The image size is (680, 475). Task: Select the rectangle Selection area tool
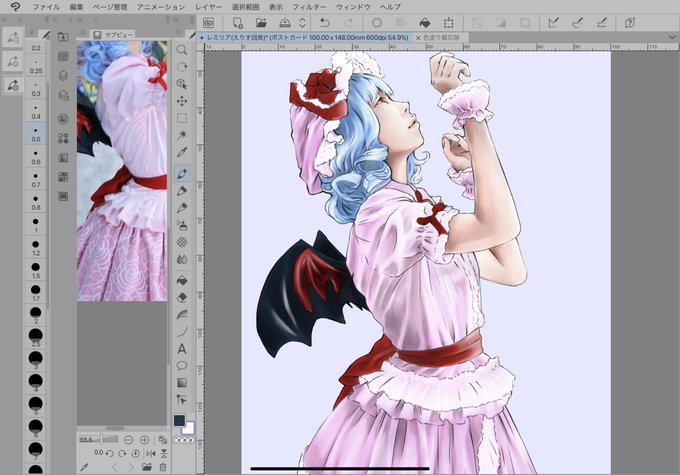(182, 118)
